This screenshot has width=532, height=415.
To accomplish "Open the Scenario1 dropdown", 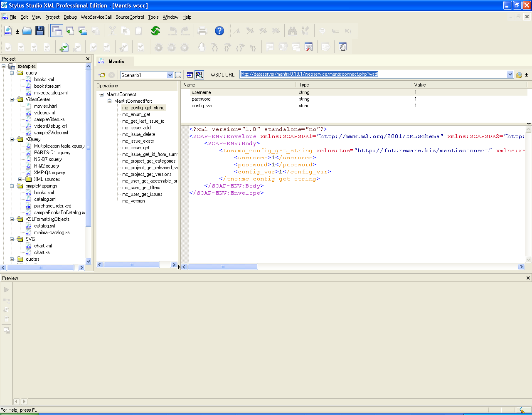I will point(170,75).
